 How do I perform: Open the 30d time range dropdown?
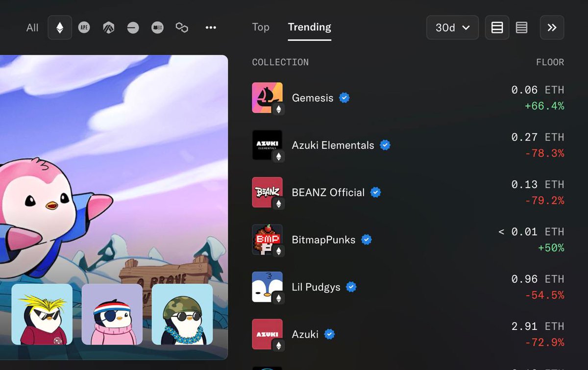click(x=452, y=27)
